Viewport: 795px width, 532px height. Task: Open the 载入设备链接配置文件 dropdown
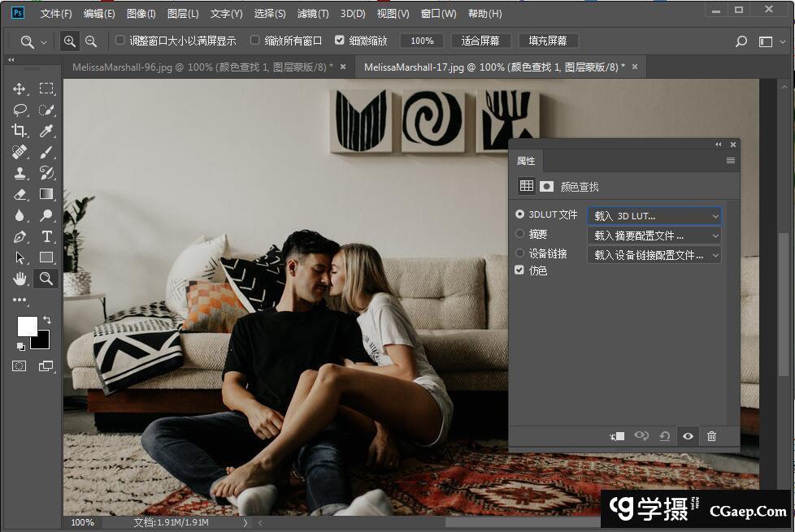(x=654, y=255)
